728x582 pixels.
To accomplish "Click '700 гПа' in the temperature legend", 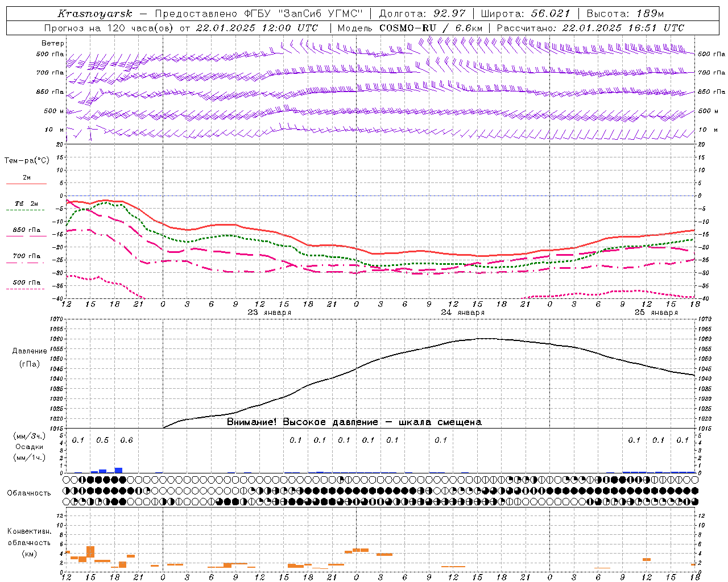I will tap(27, 256).
